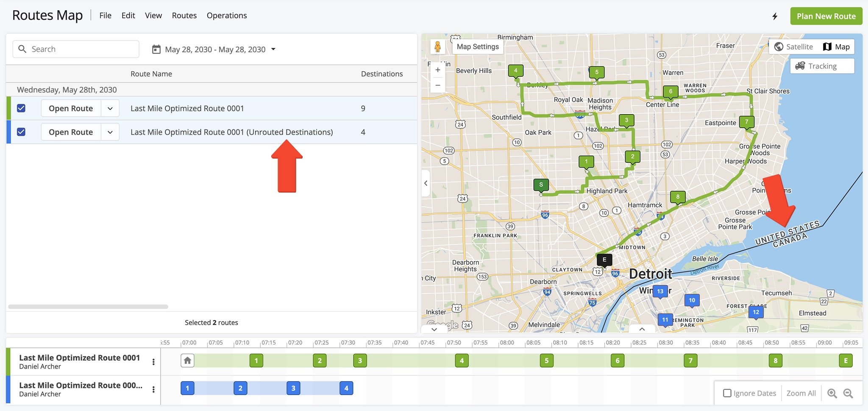Zoom out the timeline with magnifier minus

(848, 393)
